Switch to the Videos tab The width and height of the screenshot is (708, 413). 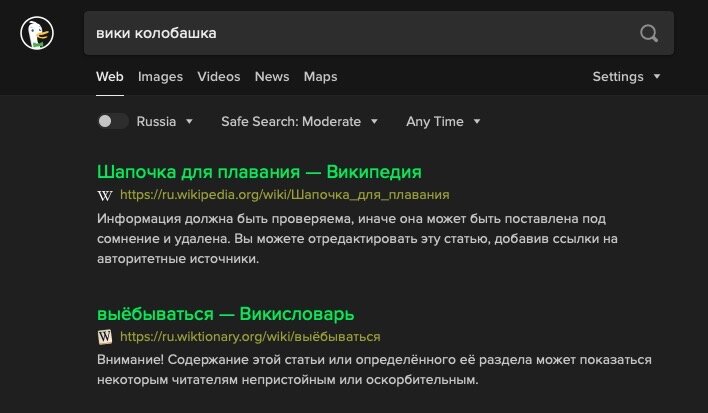click(x=219, y=77)
